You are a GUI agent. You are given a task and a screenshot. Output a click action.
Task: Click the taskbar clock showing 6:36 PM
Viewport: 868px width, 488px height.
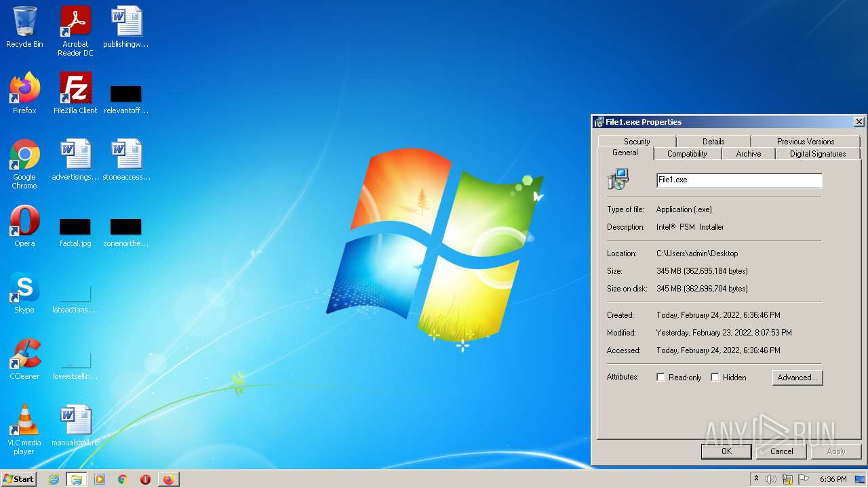833,479
